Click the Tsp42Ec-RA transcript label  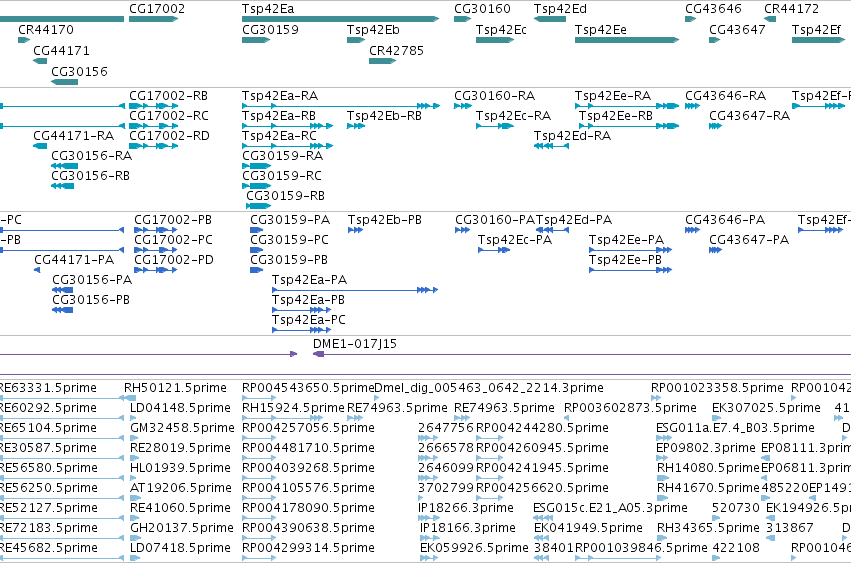513,116
